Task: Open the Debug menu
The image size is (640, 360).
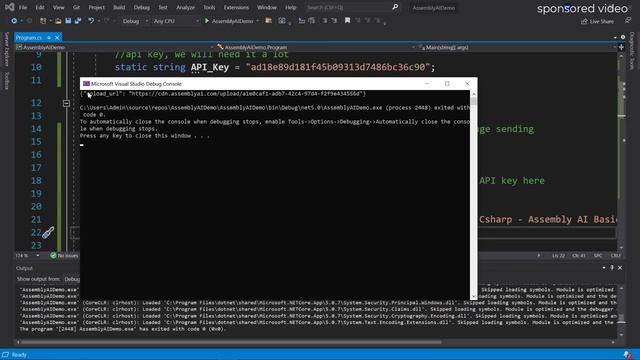Action: (142, 7)
